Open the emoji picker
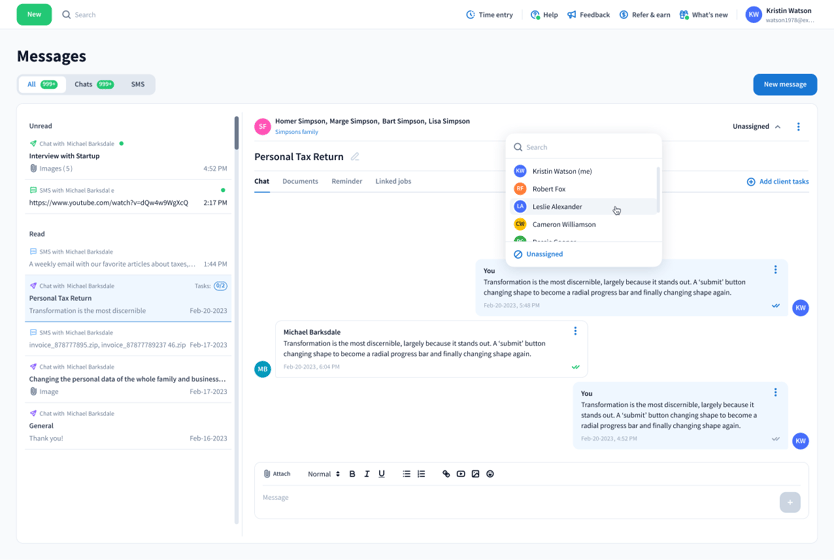Viewport: 834px width, 560px height. tap(490, 474)
